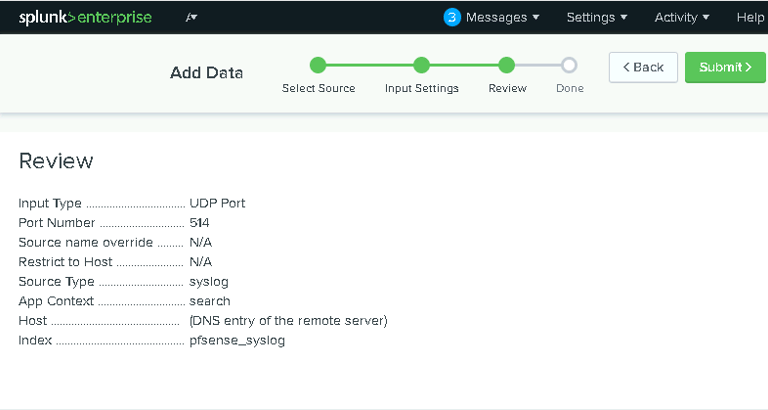The width and height of the screenshot is (768, 410).
Task: Click the blue 3 messages badge
Action: pos(452,18)
